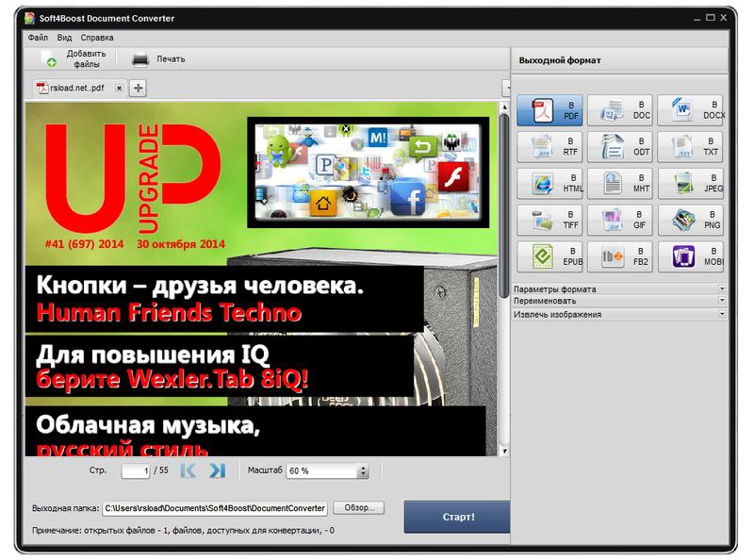The image size is (754, 560).
Task: Open the Файл menu
Action: (38, 38)
